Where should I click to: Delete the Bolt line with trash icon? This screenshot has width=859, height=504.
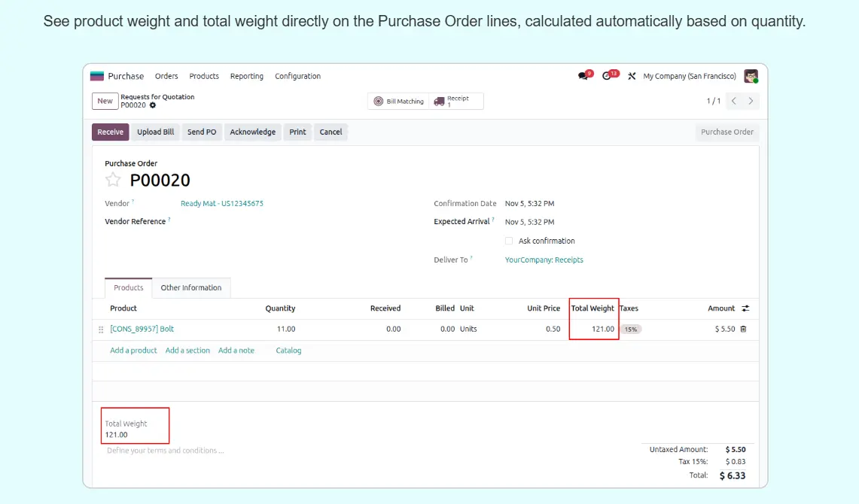(x=743, y=329)
